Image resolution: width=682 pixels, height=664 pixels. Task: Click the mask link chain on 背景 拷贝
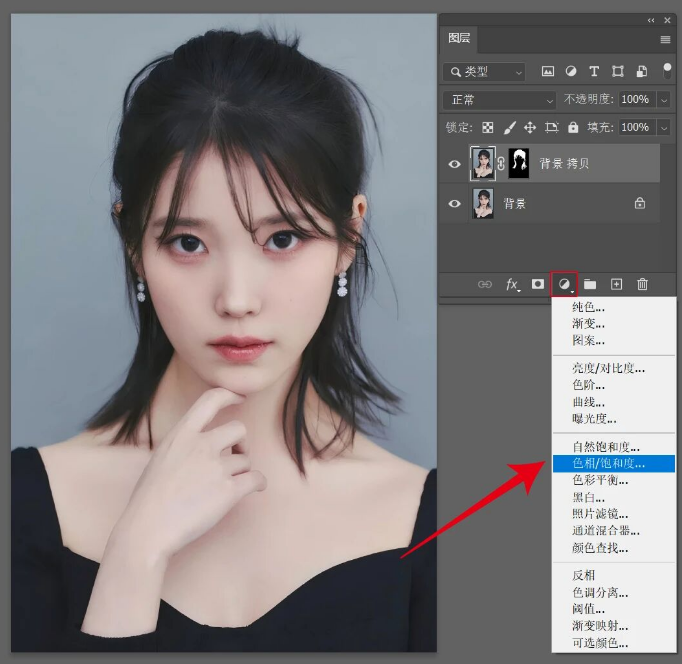[501, 164]
